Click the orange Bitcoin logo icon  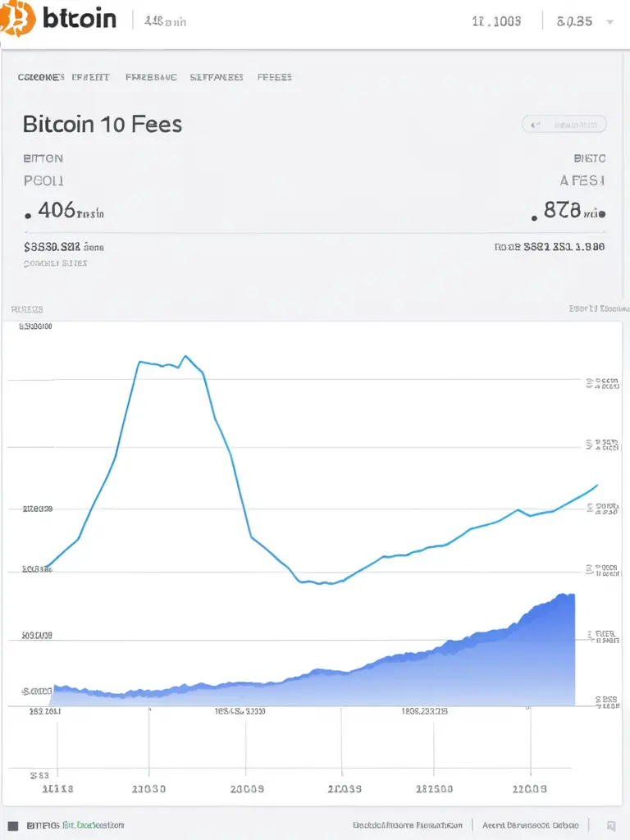18,18
